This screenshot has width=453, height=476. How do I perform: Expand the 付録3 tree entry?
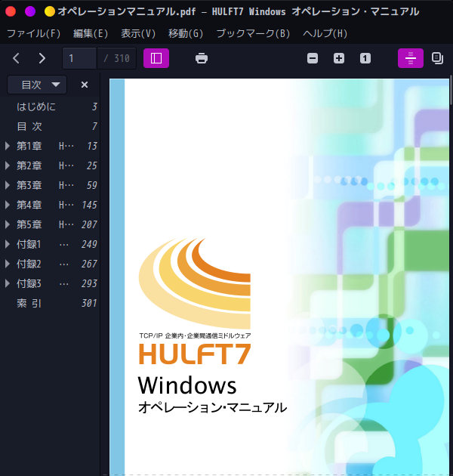coord(8,283)
